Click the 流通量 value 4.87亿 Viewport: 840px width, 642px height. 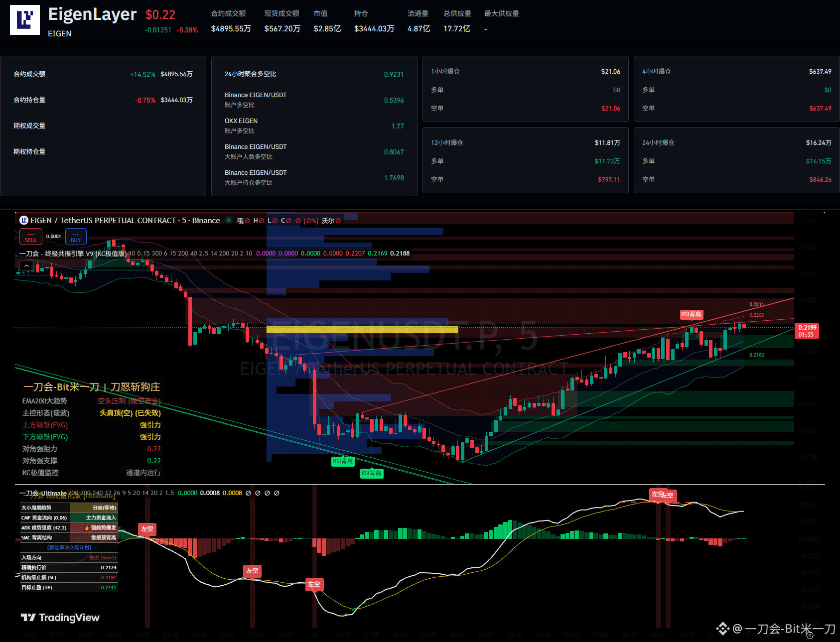pyautogui.click(x=419, y=29)
